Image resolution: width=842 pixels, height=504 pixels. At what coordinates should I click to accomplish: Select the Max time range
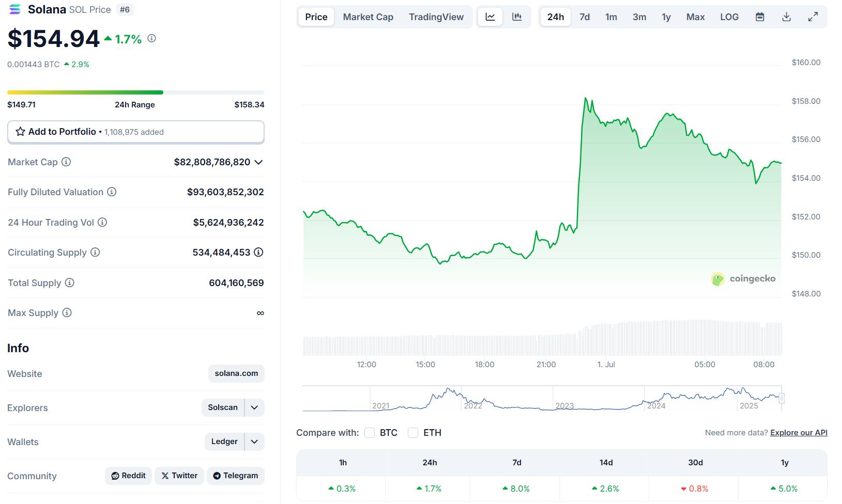click(696, 17)
